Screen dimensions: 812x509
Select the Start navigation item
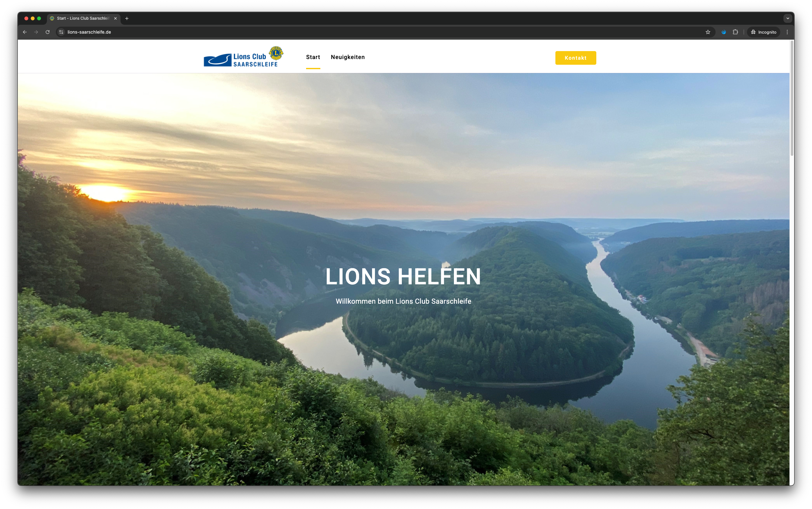313,57
